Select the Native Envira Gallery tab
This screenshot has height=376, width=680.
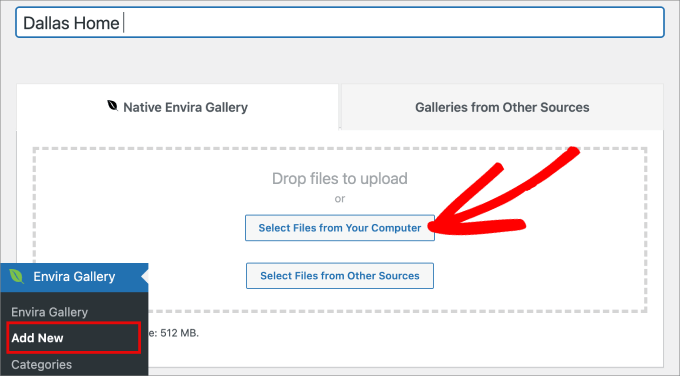pos(177,107)
